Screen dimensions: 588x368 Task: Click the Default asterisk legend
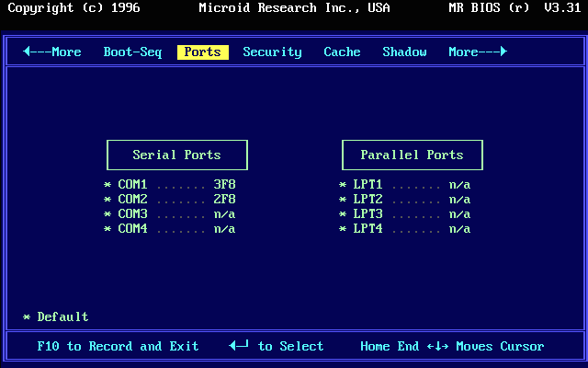click(x=55, y=316)
